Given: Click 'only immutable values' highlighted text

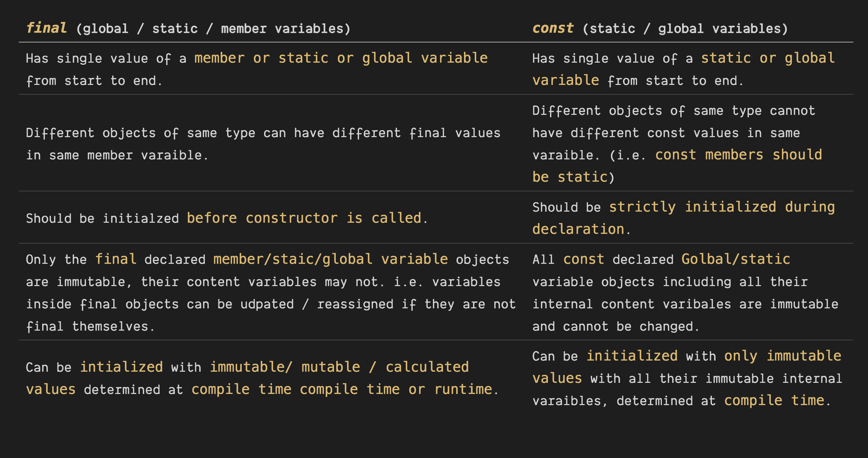Looking at the screenshot, I should click(x=782, y=356).
